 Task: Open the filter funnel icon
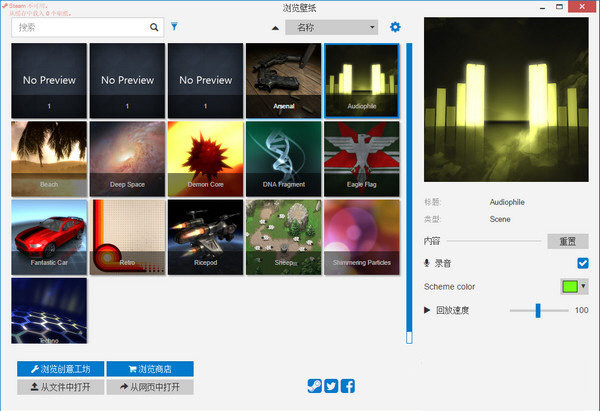pyautogui.click(x=174, y=26)
